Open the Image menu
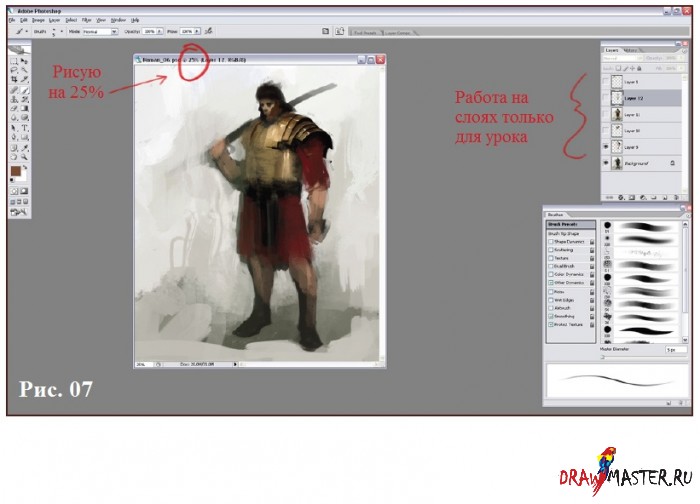Viewport: 700px width, 504px height. pyautogui.click(x=38, y=20)
